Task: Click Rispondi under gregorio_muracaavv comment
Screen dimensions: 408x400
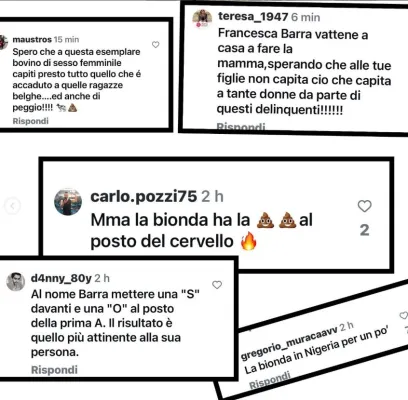Action: coord(270,380)
